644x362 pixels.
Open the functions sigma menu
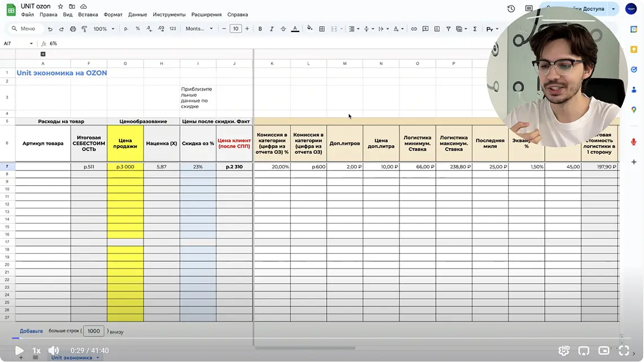point(475,29)
